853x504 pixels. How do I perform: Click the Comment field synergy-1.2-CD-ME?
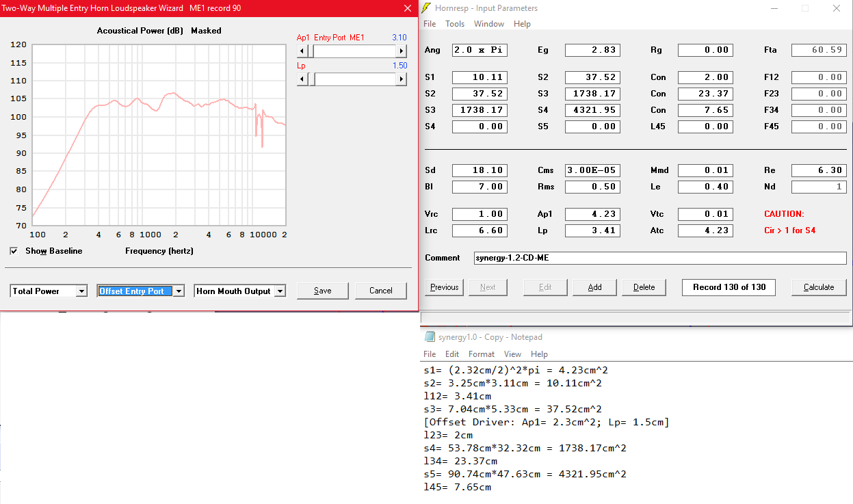660,258
